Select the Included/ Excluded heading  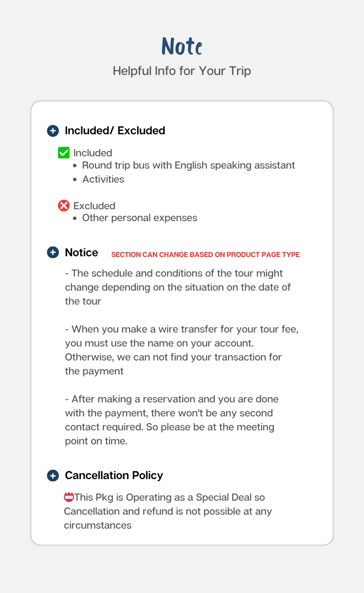[115, 131]
